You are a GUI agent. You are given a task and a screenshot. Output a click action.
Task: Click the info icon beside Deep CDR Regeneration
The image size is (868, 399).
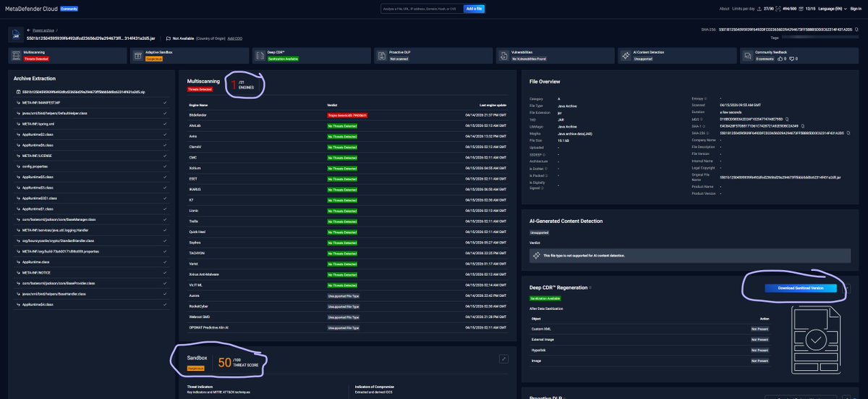[x=590, y=287]
